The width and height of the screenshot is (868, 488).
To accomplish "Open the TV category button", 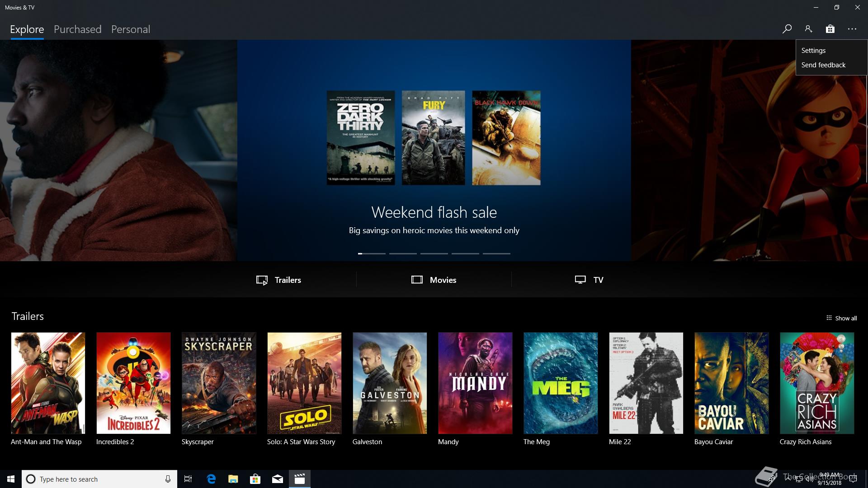I will click(589, 280).
